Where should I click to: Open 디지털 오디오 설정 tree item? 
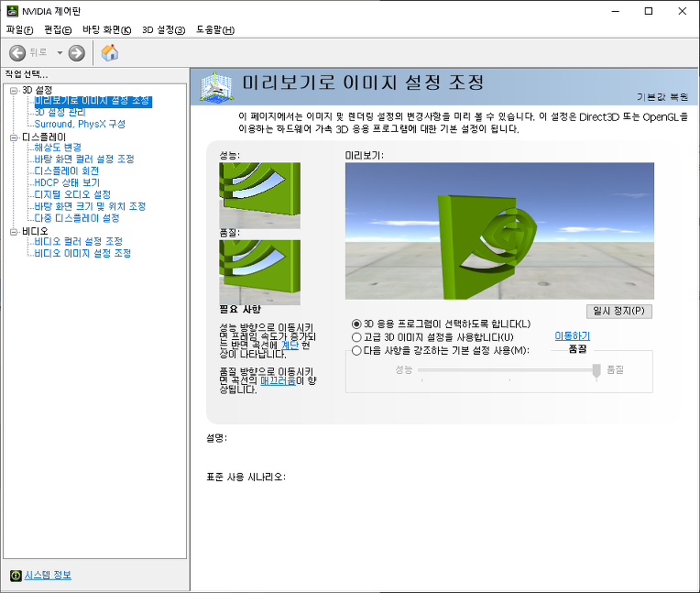[72, 194]
